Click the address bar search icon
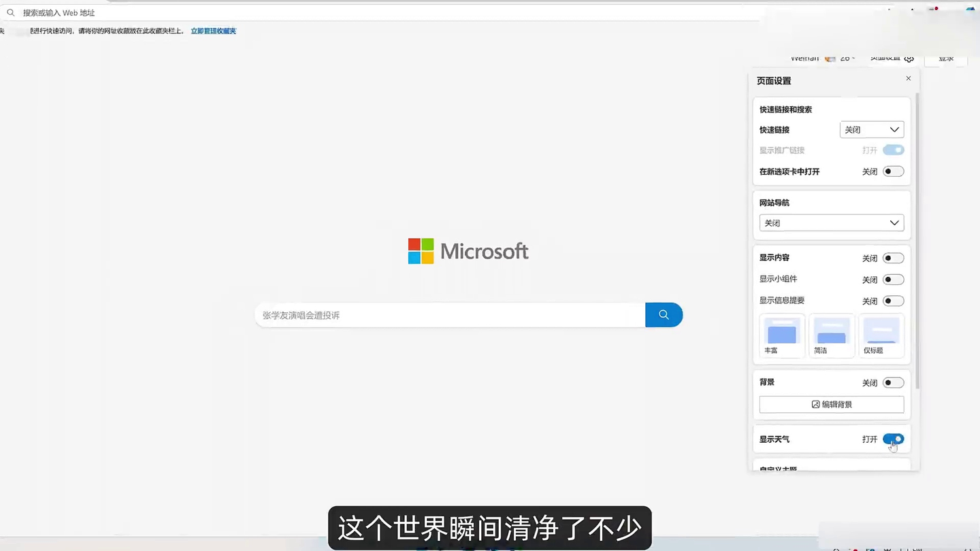Image resolution: width=980 pixels, height=551 pixels. (10, 12)
